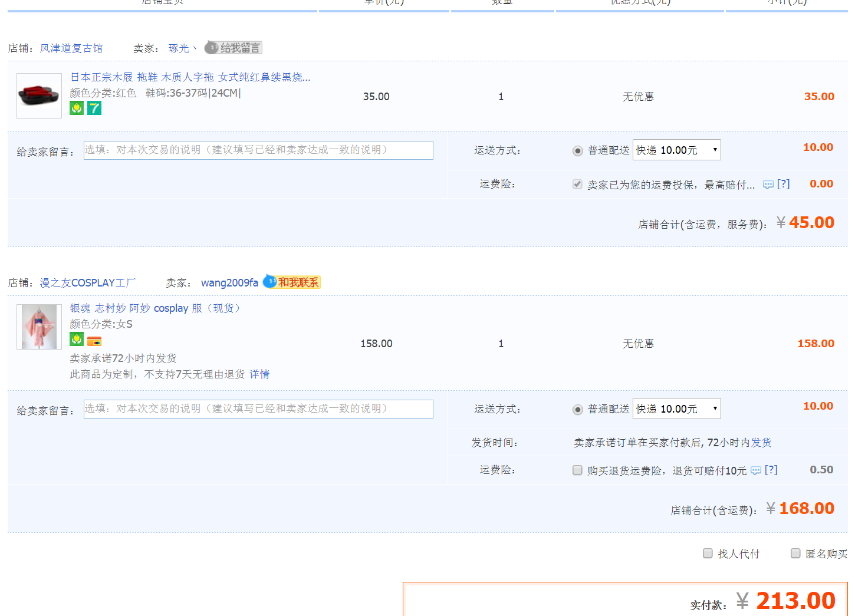Click 详情 link about the no-return policy

[259, 374]
